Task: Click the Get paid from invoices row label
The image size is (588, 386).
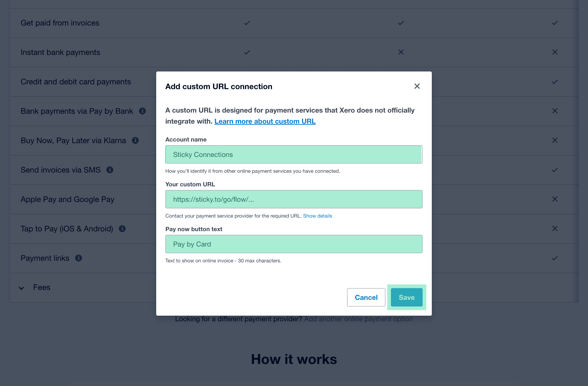Action: pyautogui.click(x=60, y=23)
